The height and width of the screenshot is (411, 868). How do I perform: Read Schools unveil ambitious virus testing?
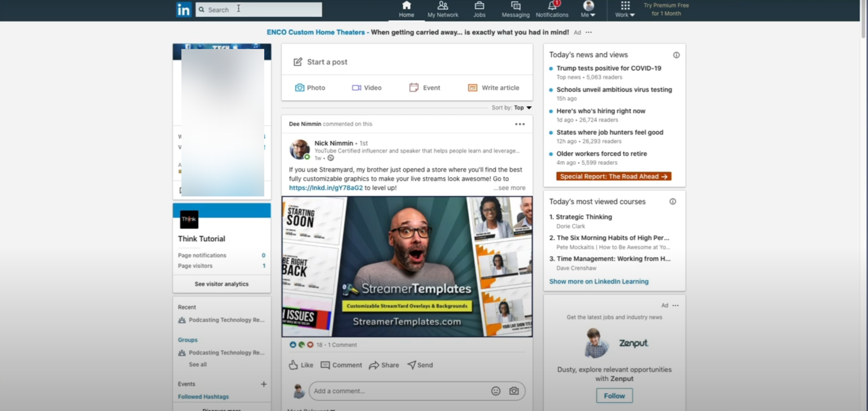(x=614, y=90)
